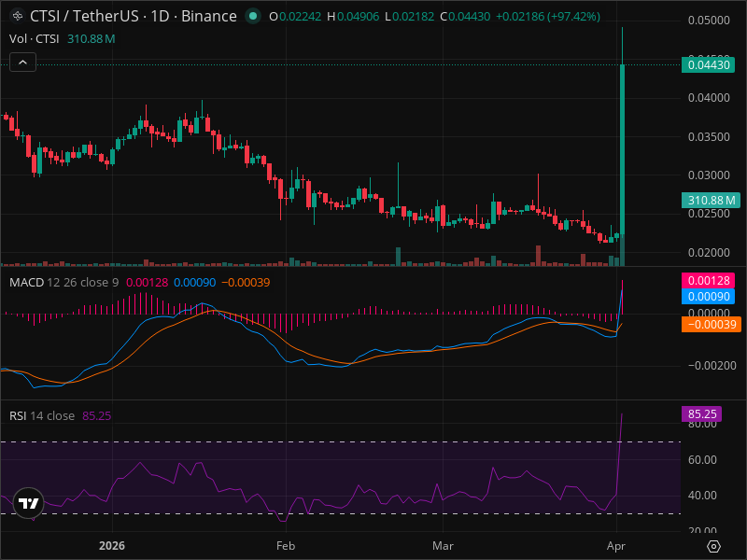Select the MACD 12 26 close 9 legend
Viewport: 747px width, 560px height.
(x=64, y=283)
